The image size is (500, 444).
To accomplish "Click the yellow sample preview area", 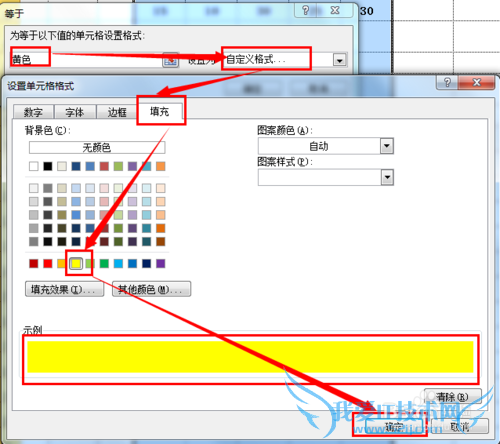I will tap(250, 357).
